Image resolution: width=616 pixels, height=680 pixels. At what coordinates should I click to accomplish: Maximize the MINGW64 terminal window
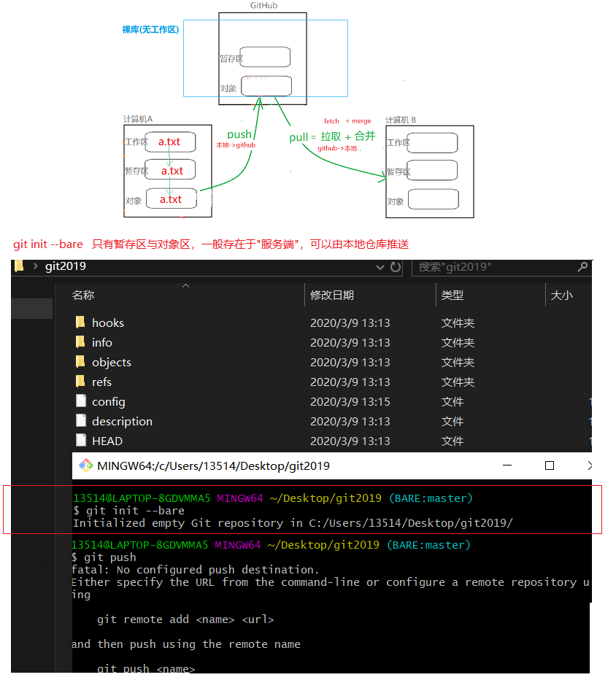tap(550, 465)
